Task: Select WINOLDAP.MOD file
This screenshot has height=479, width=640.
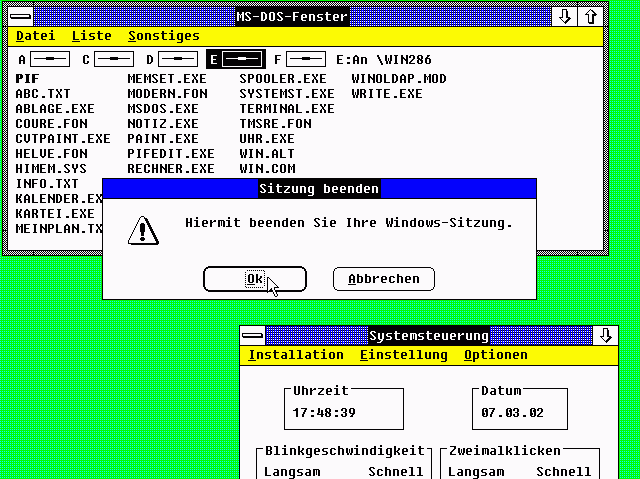Action: pos(399,79)
